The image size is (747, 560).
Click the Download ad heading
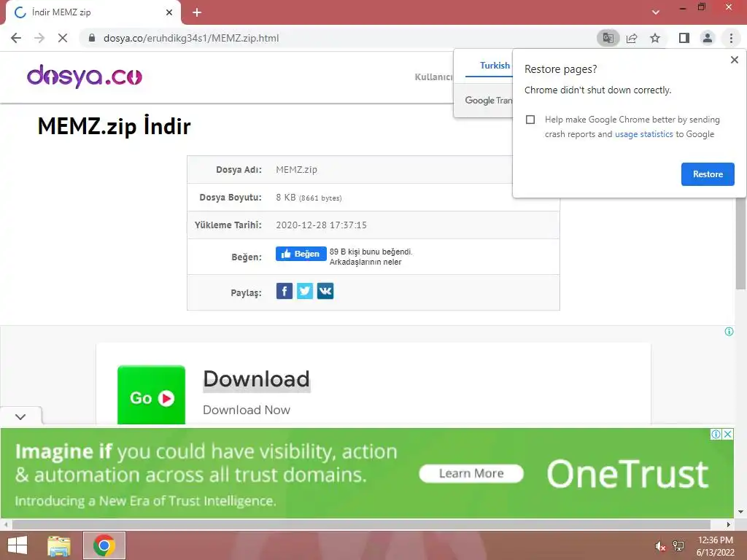pos(256,379)
